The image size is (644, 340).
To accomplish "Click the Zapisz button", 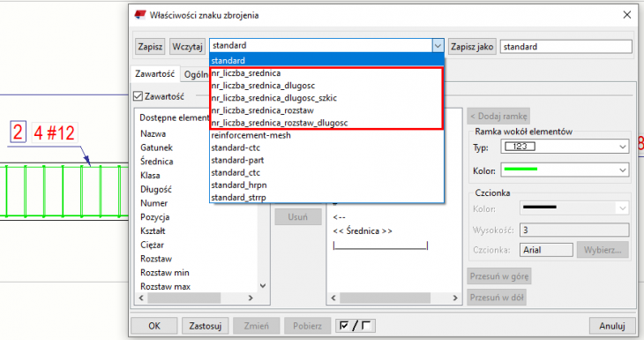I will coord(150,47).
